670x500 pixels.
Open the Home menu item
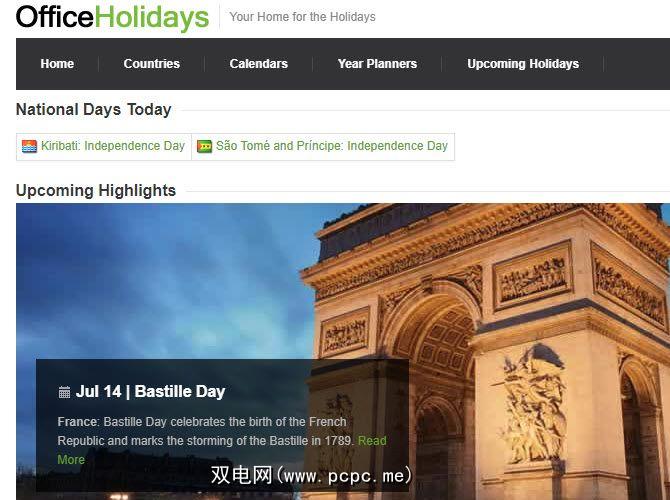(x=57, y=64)
